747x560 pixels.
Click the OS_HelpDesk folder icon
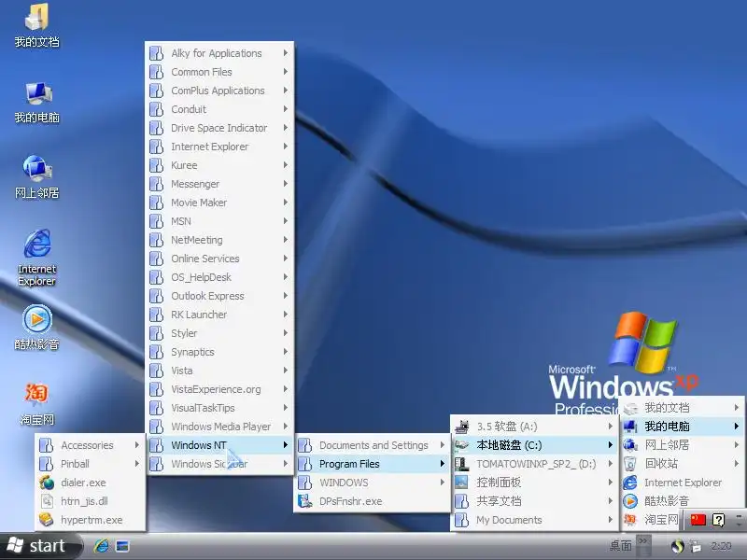tap(157, 277)
